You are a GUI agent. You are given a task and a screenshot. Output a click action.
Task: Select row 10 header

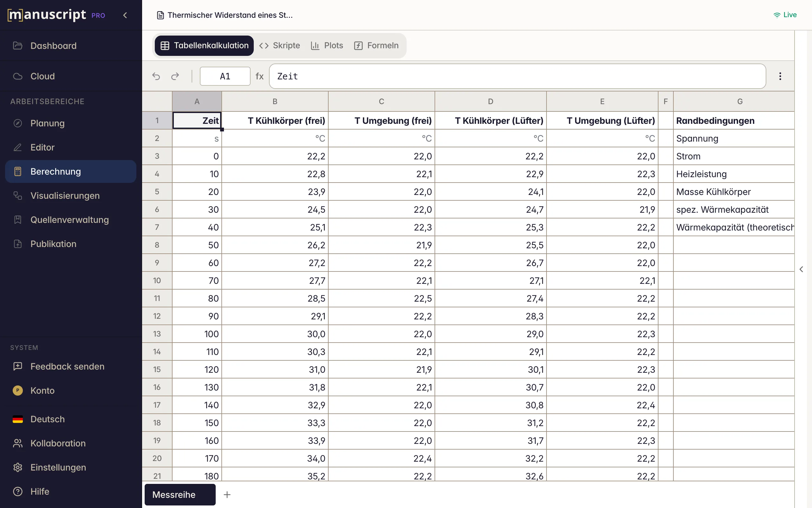click(157, 281)
